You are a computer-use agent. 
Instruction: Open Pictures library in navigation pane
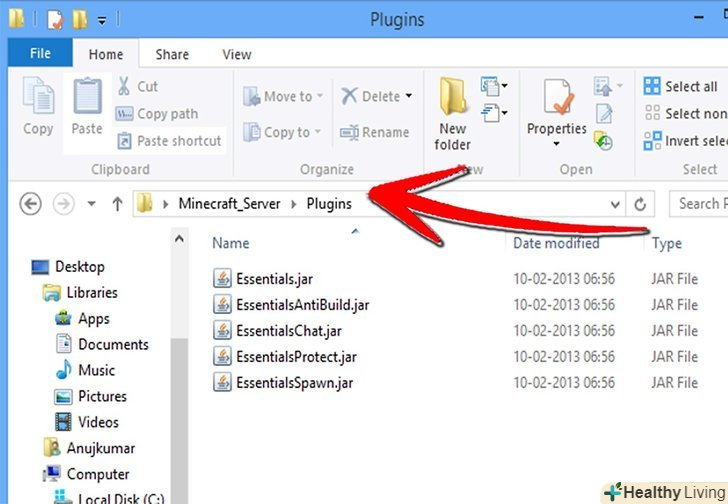(x=91, y=396)
